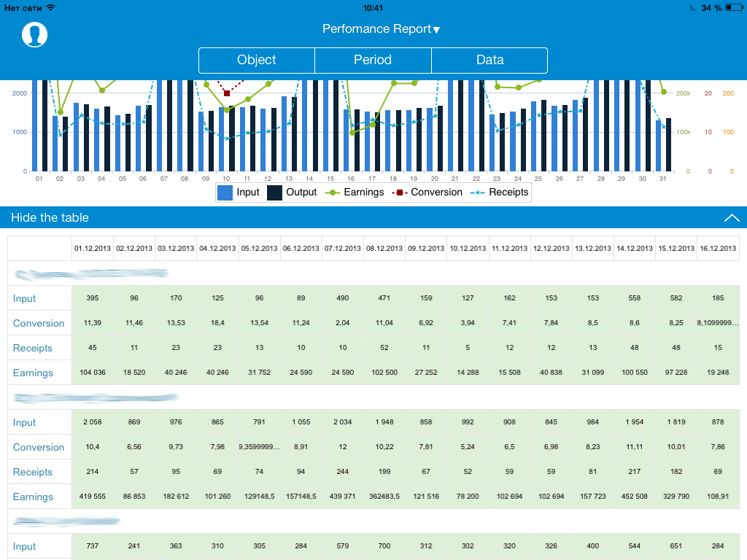The height and width of the screenshot is (560, 747).
Task: Toggle the Output series in chart legend
Action: click(x=292, y=192)
